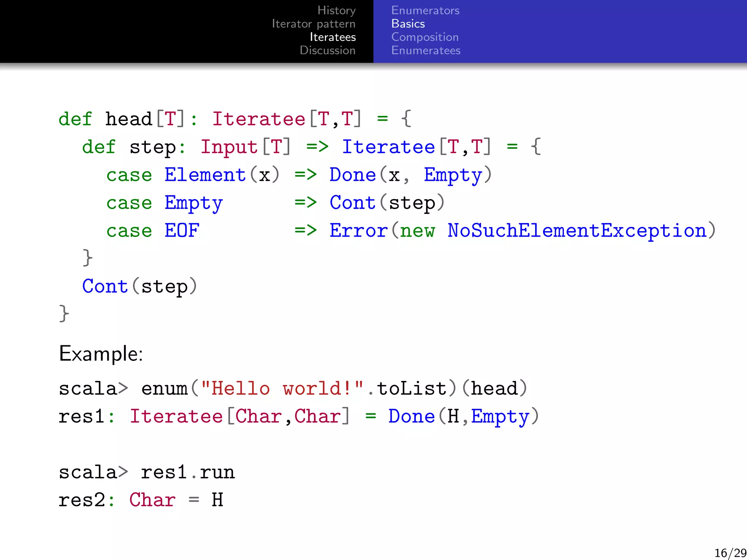Select the Basics subsection link
This screenshot has height=560, width=747.
click(x=408, y=24)
